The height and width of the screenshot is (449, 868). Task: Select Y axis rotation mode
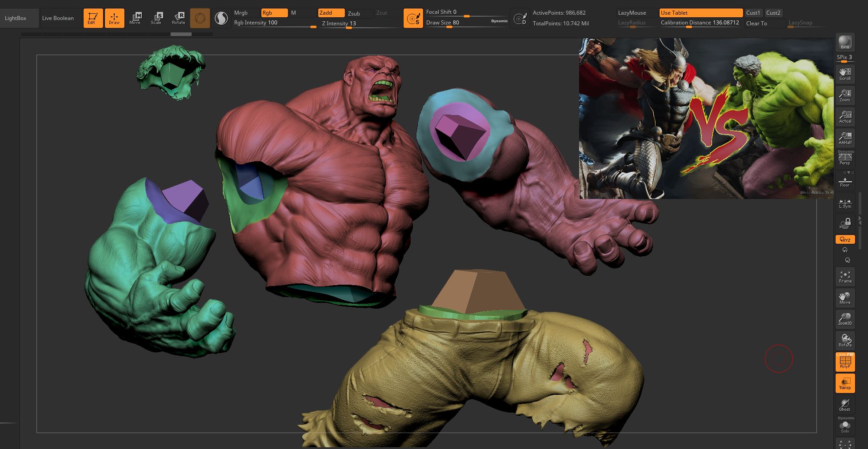(845, 250)
